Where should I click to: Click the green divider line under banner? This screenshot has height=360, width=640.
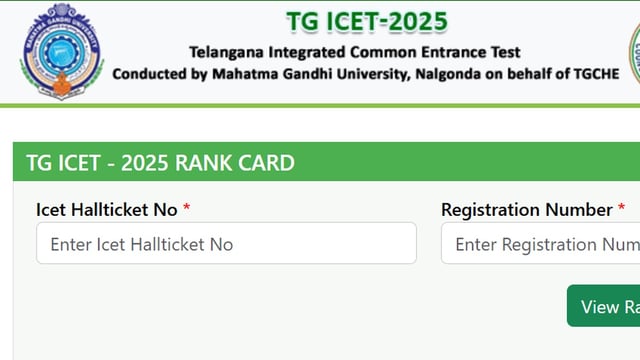coord(320,106)
